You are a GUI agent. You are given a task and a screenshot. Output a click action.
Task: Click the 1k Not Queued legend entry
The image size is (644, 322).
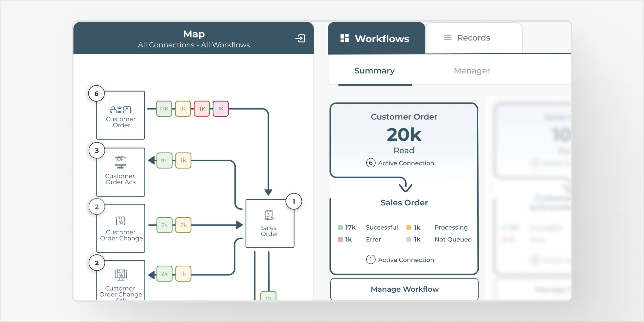coord(439,239)
